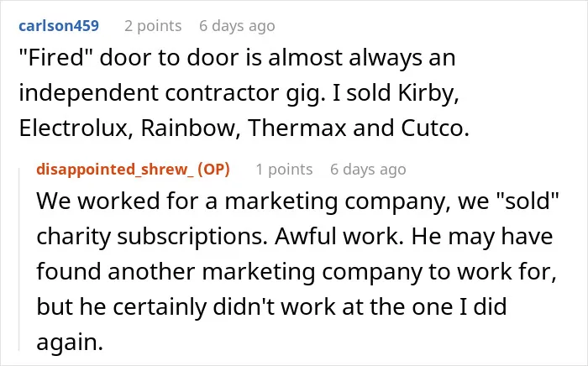Click the "1 points" score on the reply
The image size is (588, 366).
point(284,170)
